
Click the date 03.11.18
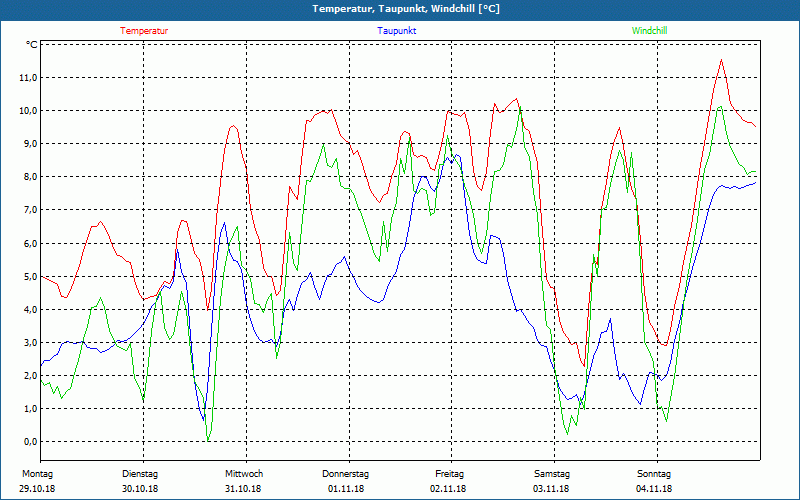pyautogui.click(x=551, y=489)
